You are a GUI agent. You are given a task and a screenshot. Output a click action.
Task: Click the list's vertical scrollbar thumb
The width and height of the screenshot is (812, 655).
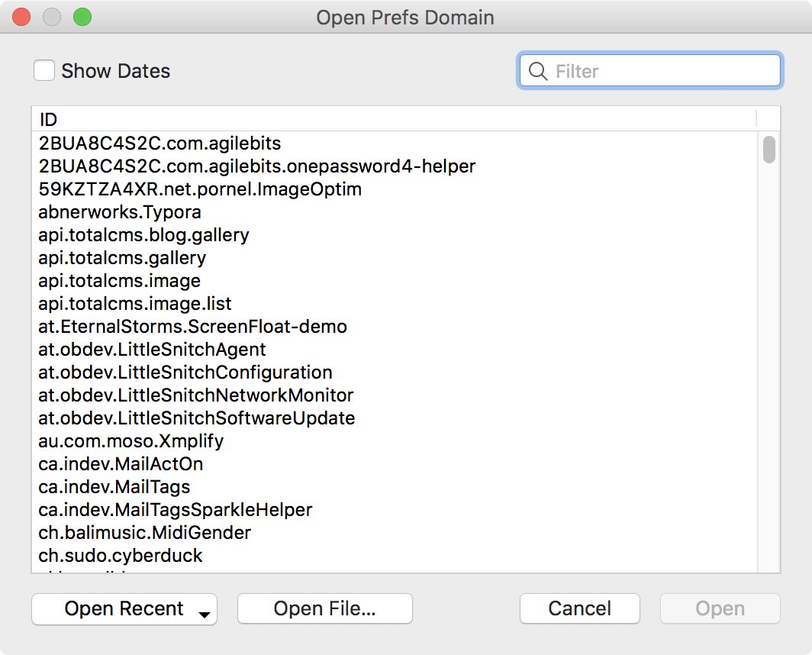coord(769,149)
